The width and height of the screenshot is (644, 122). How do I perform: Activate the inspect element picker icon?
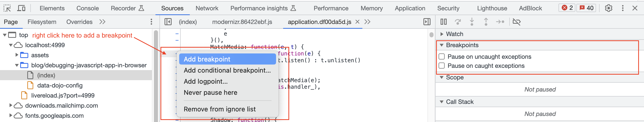[x=7, y=8]
